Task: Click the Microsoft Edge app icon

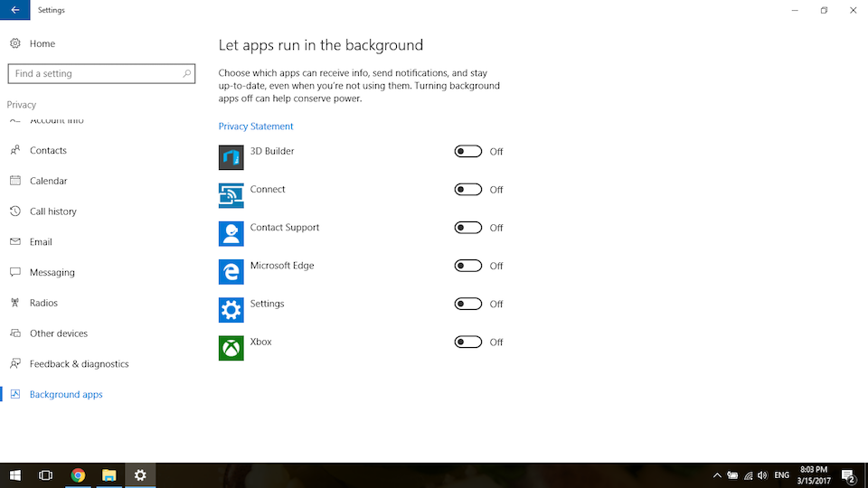Action: tap(231, 271)
